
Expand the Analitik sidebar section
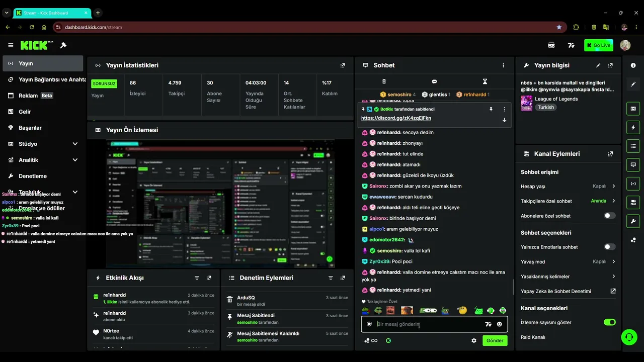(x=75, y=160)
